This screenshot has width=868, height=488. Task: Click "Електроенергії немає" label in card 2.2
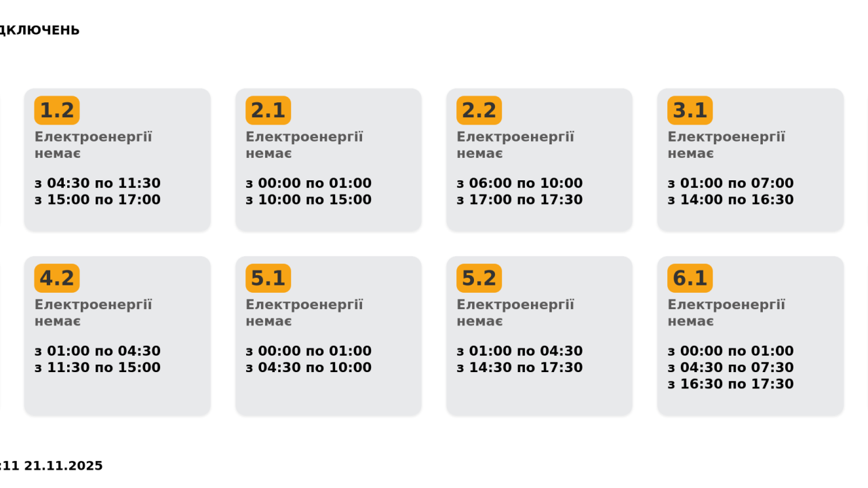[x=515, y=145]
